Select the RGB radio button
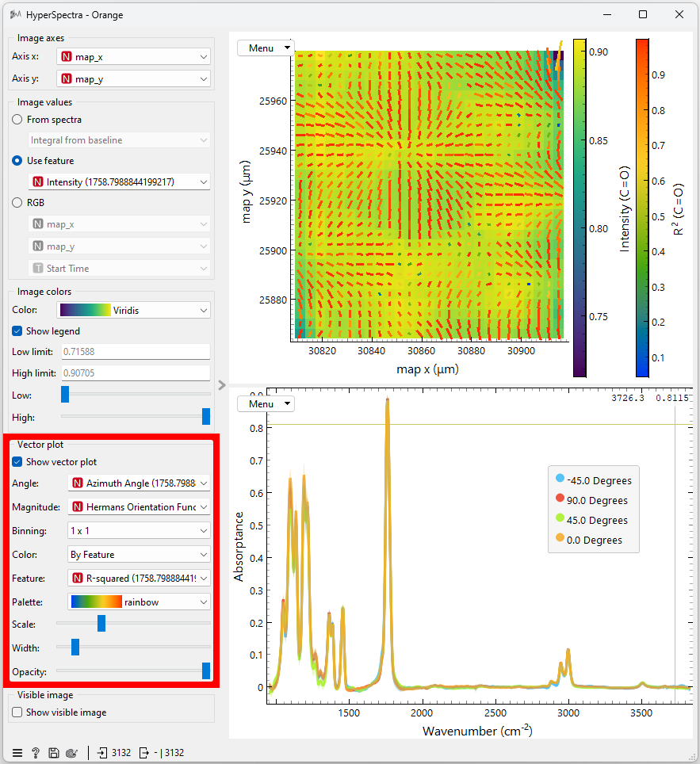 [17, 202]
